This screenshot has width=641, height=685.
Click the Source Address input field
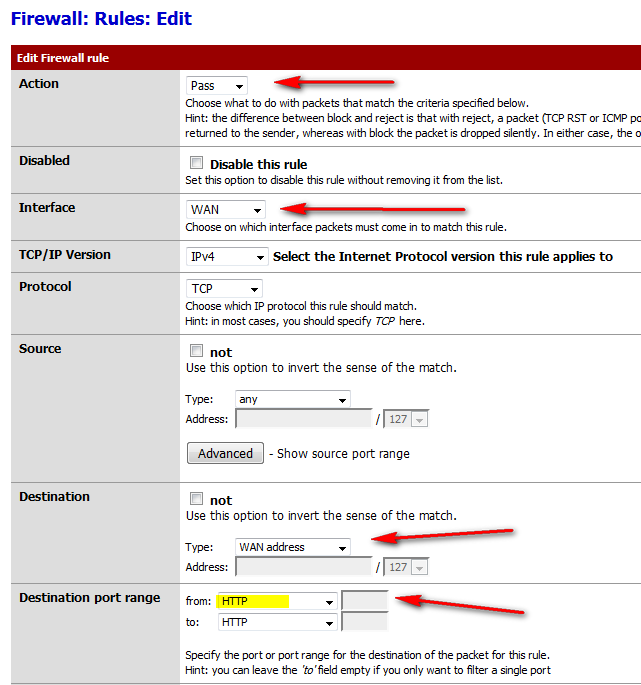303,419
